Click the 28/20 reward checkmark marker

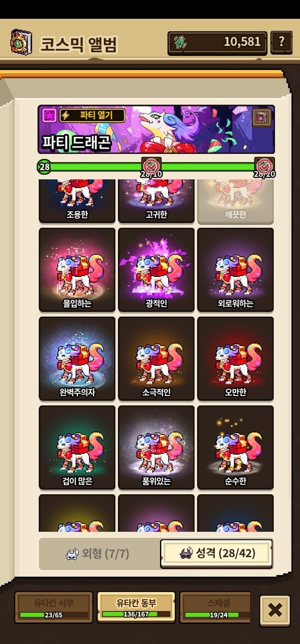265,167
